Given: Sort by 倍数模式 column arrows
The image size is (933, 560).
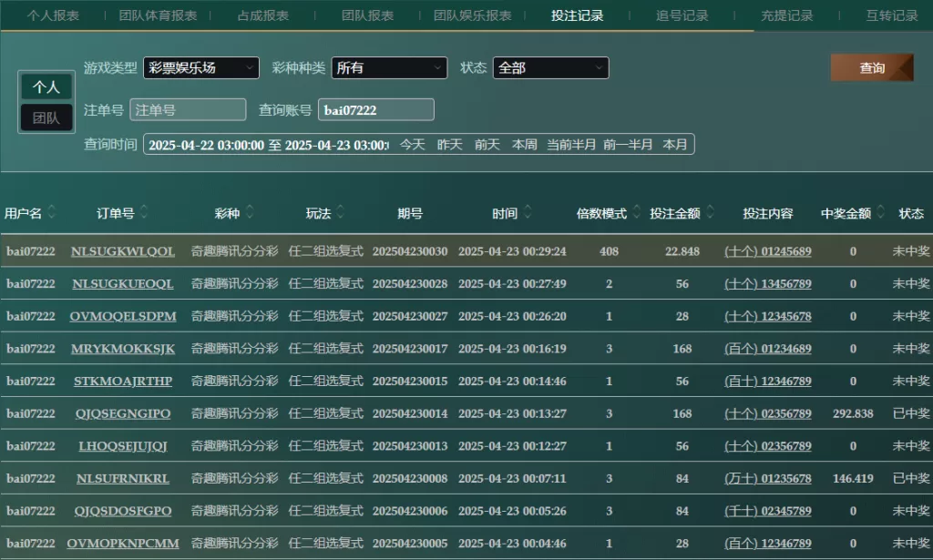Looking at the screenshot, I should pos(637,211).
